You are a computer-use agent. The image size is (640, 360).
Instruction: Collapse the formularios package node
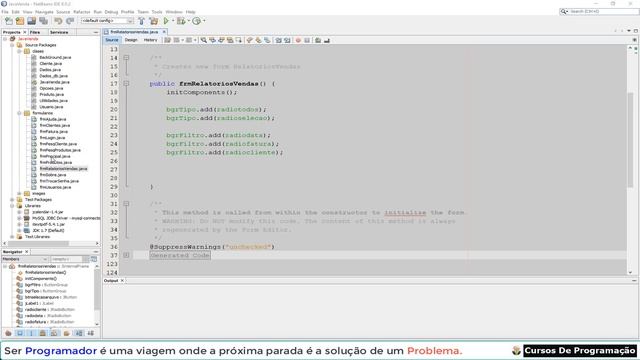[20, 113]
